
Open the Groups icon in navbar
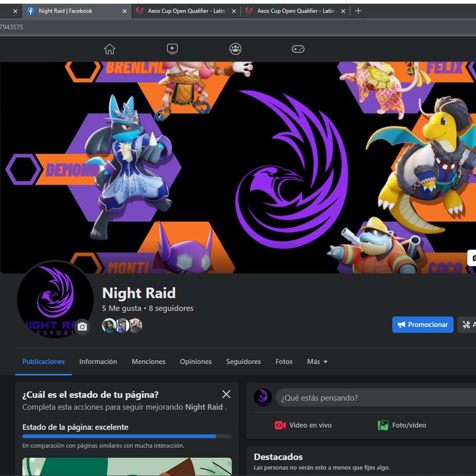pyautogui.click(x=235, y=49)
